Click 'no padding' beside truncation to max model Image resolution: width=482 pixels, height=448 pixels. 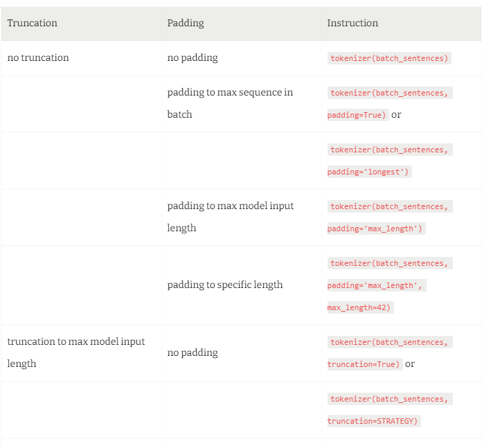193,352
